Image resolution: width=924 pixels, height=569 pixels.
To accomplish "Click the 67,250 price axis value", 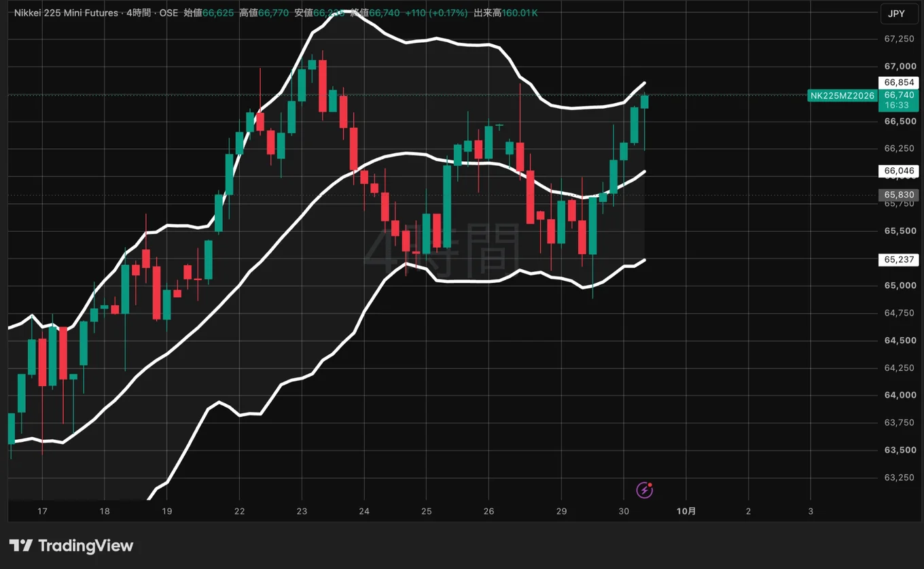I will pos(899,39).
